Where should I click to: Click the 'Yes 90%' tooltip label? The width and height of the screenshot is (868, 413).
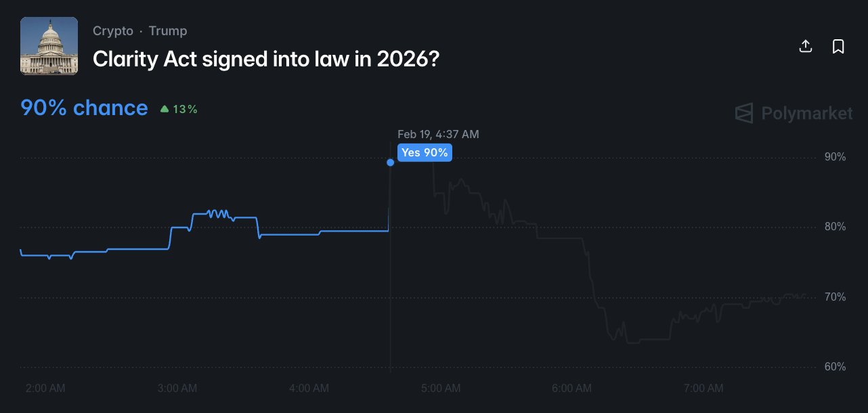pos(425,152)
